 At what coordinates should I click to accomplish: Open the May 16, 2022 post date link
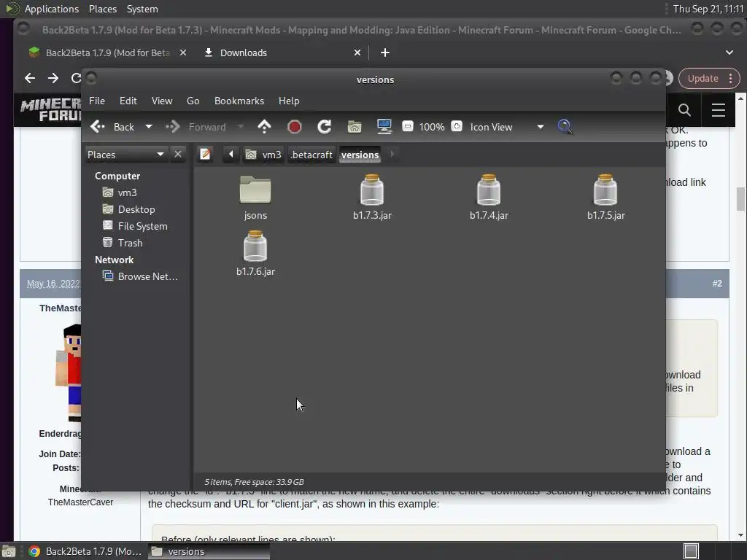(53, 284)
